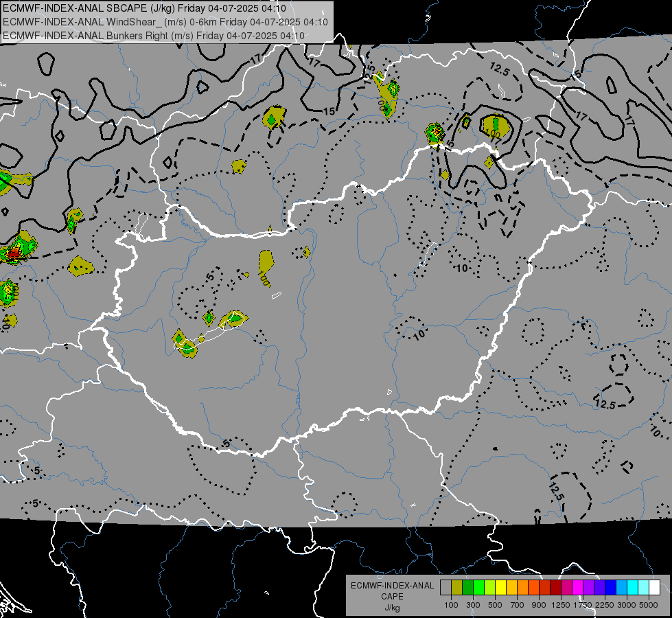Select the bright magenta legend swatch

(578, 587)
